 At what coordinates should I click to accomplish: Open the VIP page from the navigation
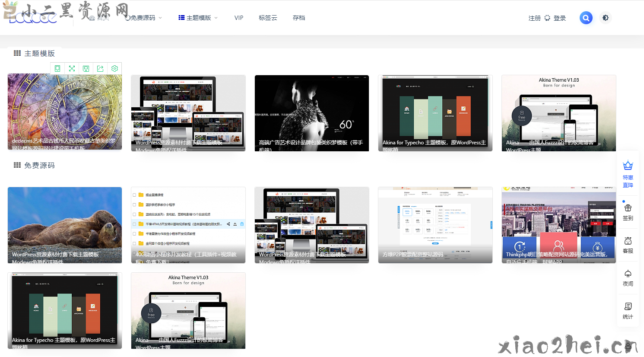[239, 18]
